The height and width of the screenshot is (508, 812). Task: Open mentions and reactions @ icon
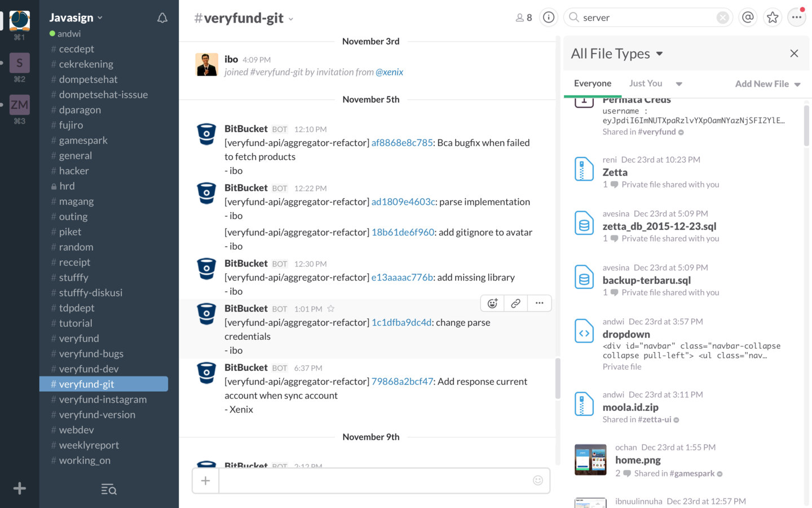coord(748,17)
